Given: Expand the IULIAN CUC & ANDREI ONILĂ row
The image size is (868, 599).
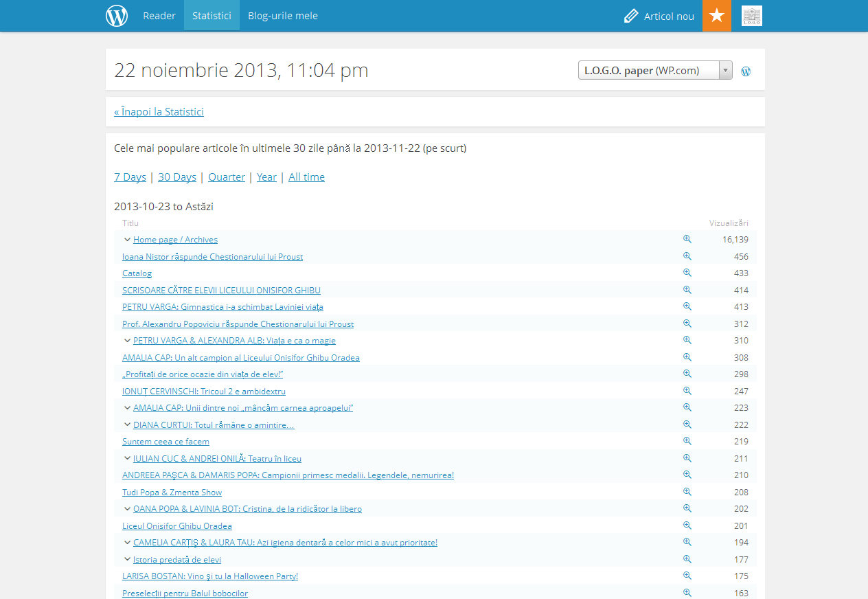Looking at the screenshot, I should pos(127,458).
